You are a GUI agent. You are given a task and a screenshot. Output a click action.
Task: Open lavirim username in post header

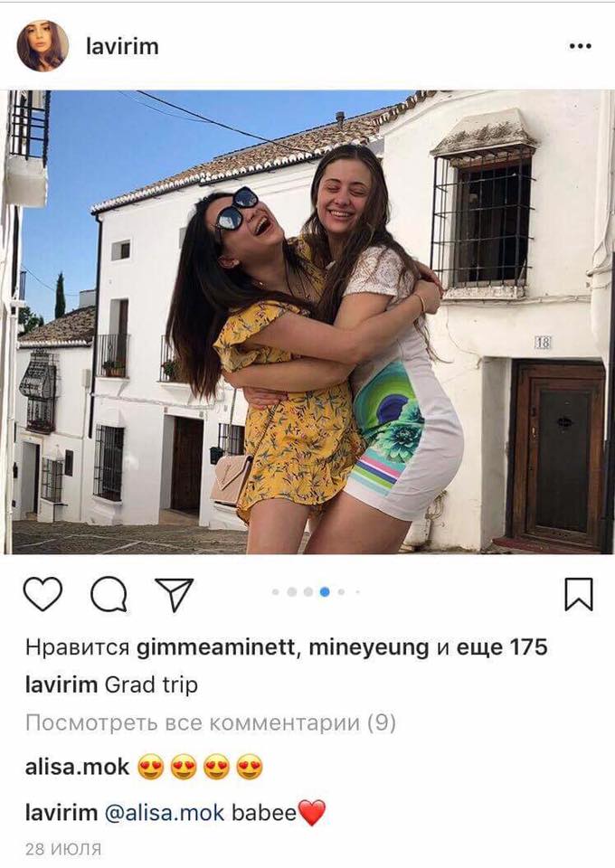pyautogui.click(x=122, y=46)
